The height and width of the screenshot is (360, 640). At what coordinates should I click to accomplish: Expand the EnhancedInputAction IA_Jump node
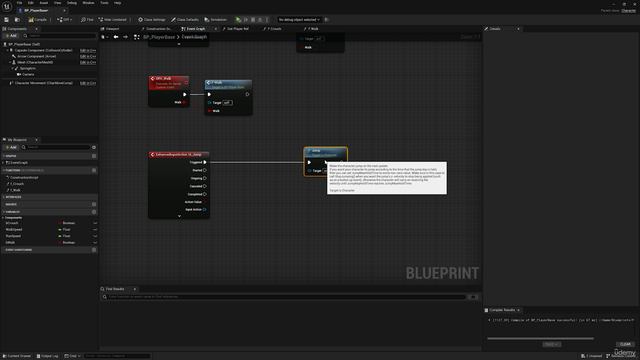(179, 216)
